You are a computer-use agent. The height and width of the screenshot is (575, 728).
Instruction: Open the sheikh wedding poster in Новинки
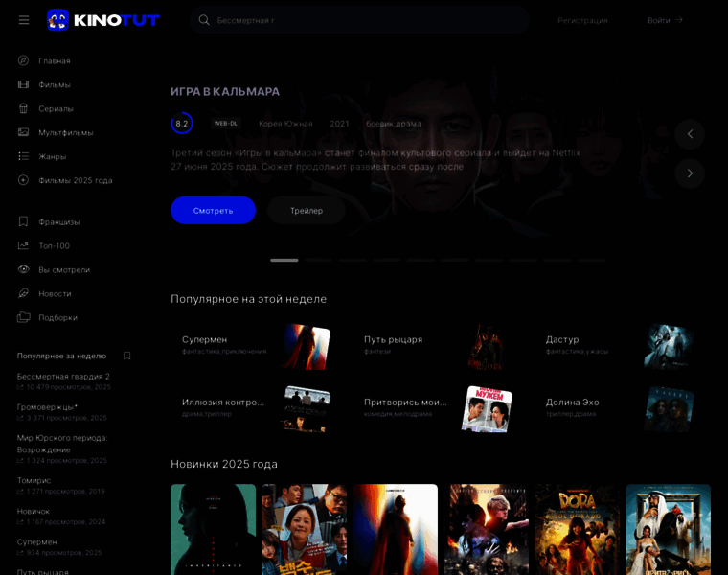coord(668,530)
